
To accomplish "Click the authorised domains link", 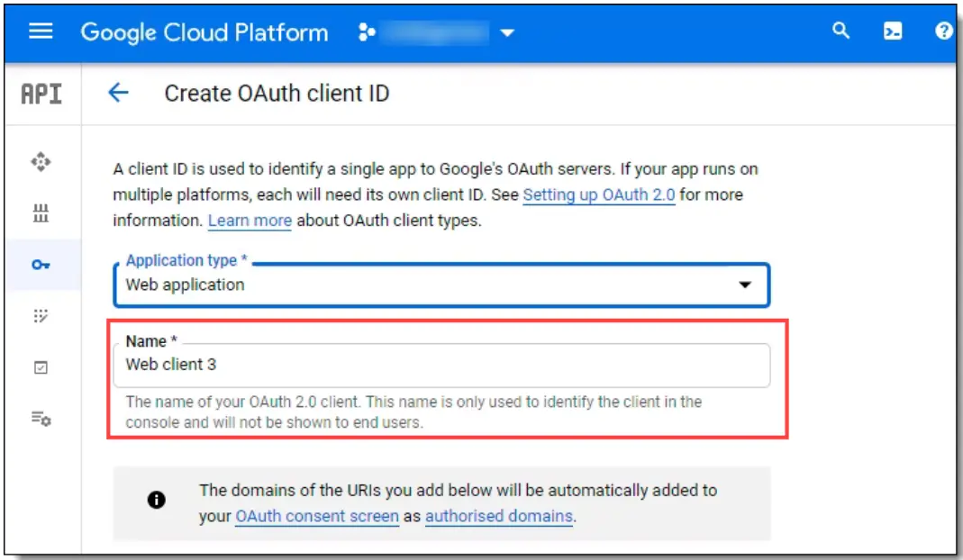I will coord(499,516).
